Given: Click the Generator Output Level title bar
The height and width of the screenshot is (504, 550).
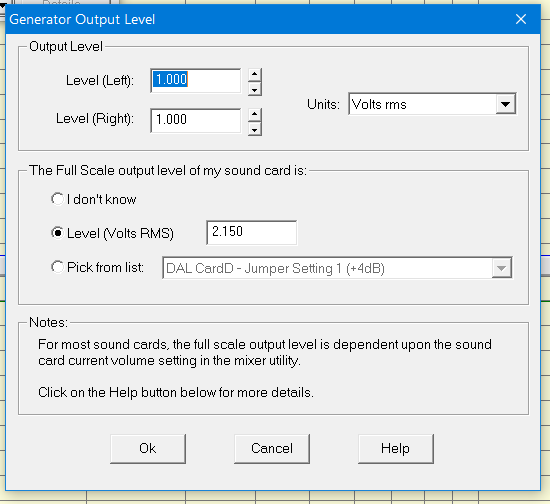Looking at the screenshot, I should click(x=260, y=19).
